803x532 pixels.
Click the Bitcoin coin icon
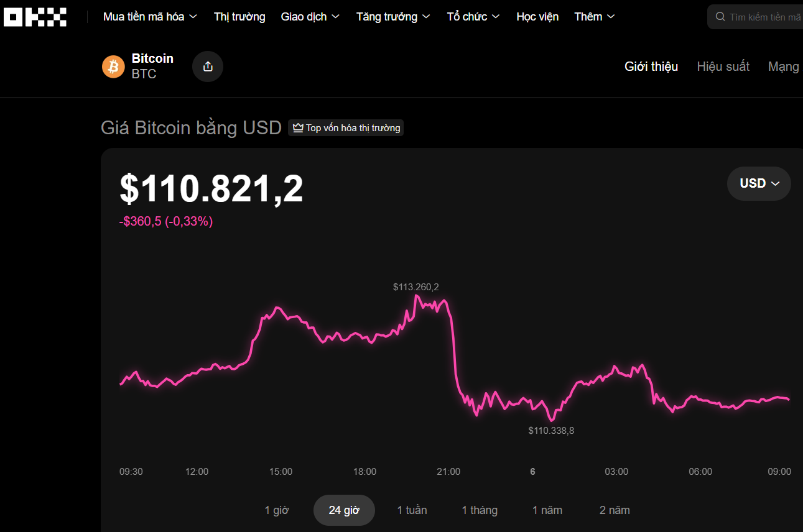113,66
